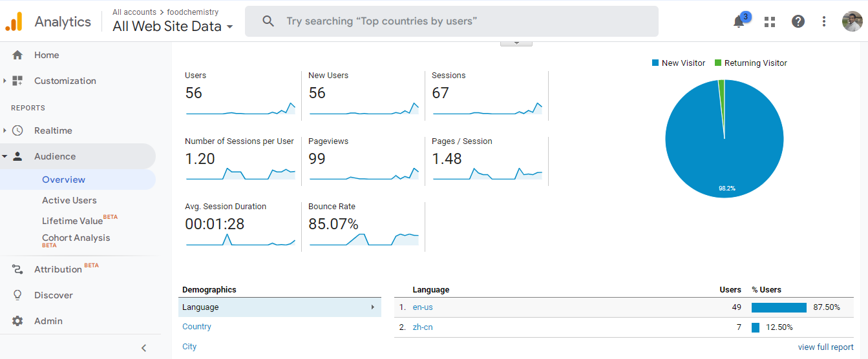Image resolution: width=868 pixels, height=359 pixels.
Task: Select Active Users in the Audience menu
Action: tap(69, 200)
